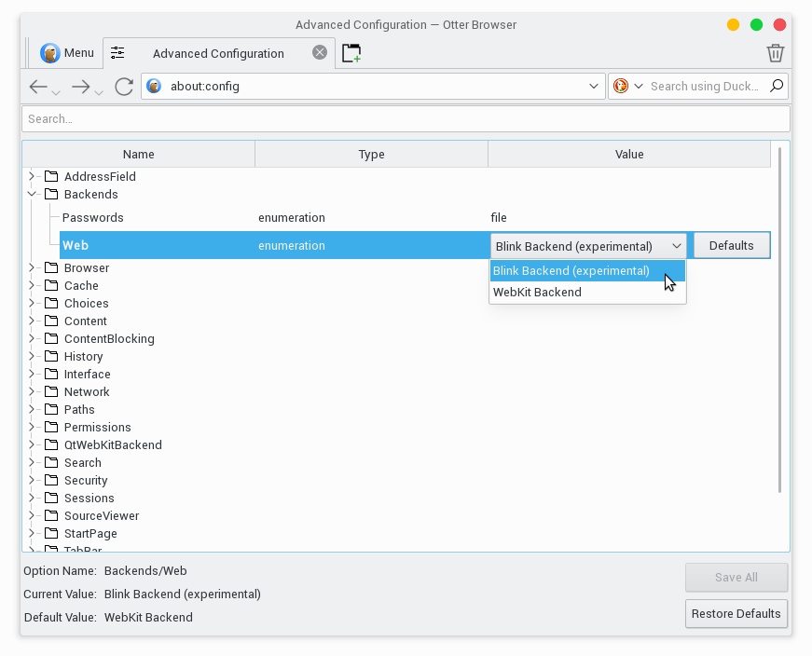Open forward history dropdown arrow

pos(99,92)
